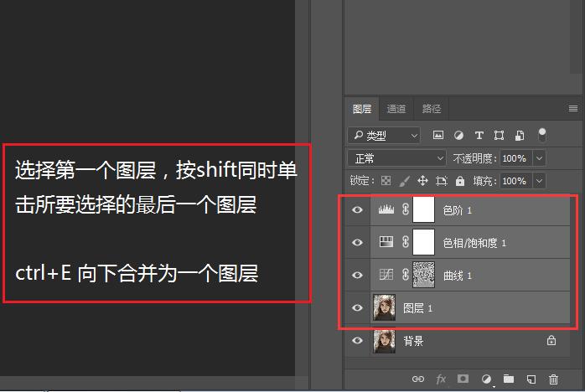Image resolution: width=585 pixels, height=392 pixels.
Task: Click the 不透明度 100% value field
Action: pyautogui.click(x=516, y=158)
